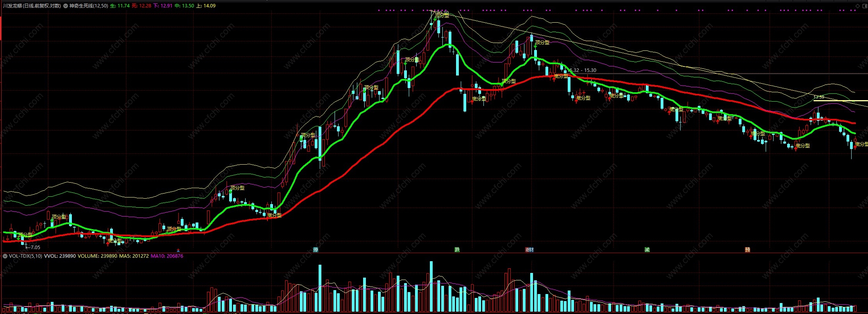The width and height of the screenshot is (868, 314).
Task: Click the 13.59 price label on yellow line
Action: pyautogui.click(x=819, y=97)
